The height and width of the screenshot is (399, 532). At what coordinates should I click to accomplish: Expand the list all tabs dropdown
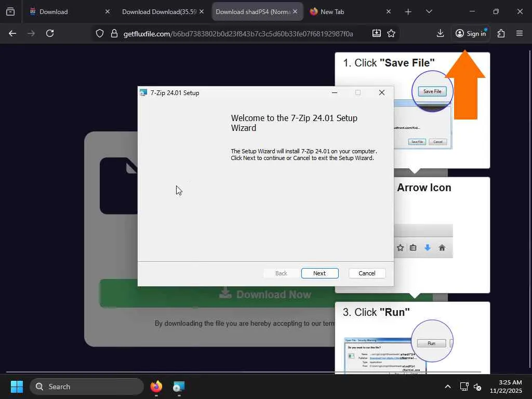coord(429,11)
